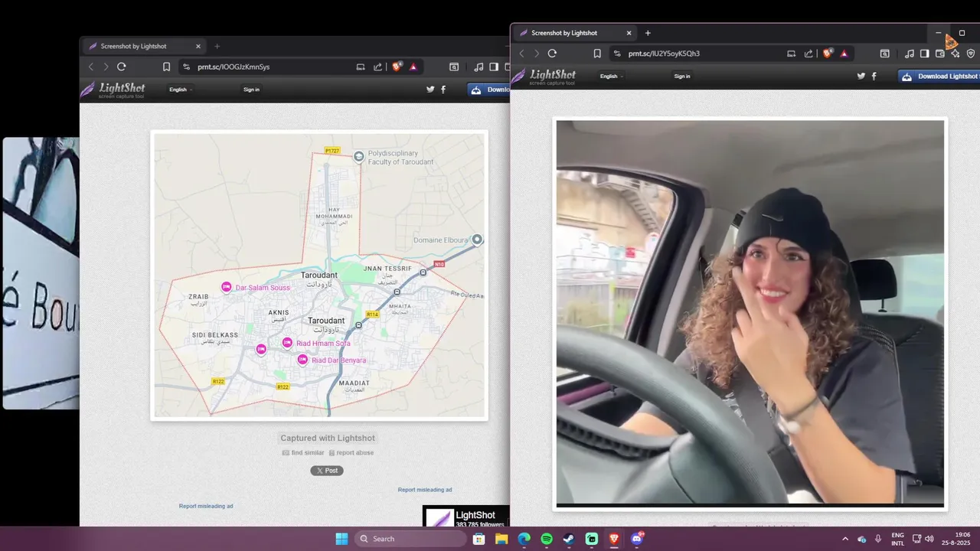This screenshot has width=980, height=551.
Task: Click Brave Rewards triangle in right window
Action: tap(844, 54)
